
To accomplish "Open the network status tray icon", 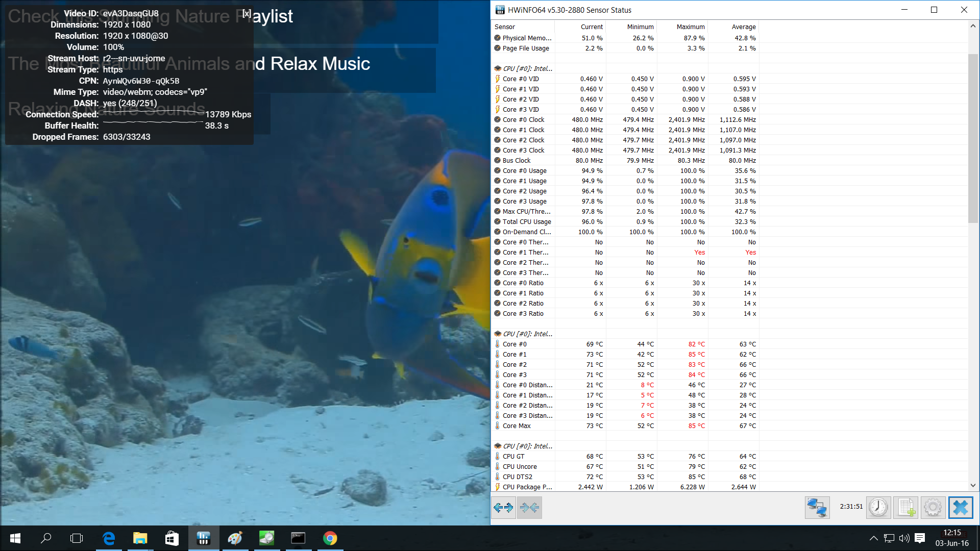I will (x=889, y=538).
